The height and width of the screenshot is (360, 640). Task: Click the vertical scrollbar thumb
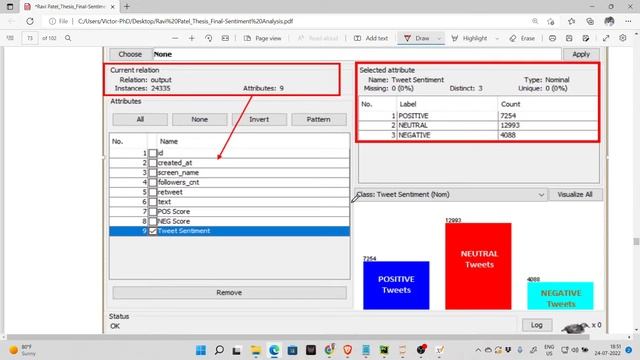coord(636,241)
